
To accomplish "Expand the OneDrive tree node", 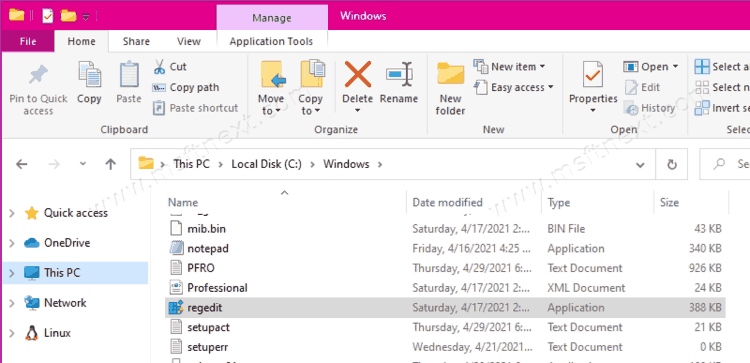I will coord(12,243).
